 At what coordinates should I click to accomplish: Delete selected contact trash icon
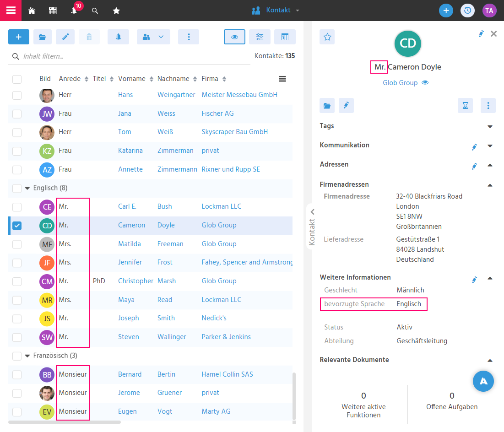[x=89, y=37]
